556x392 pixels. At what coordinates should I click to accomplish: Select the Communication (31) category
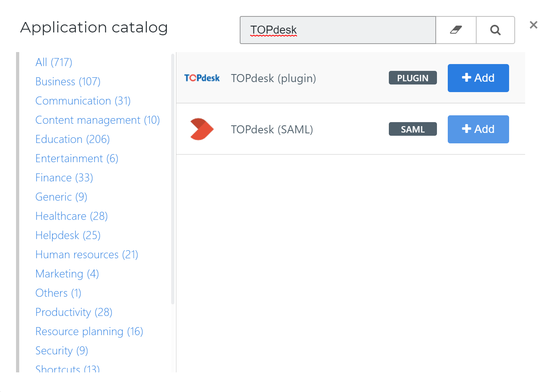[83, 101]
